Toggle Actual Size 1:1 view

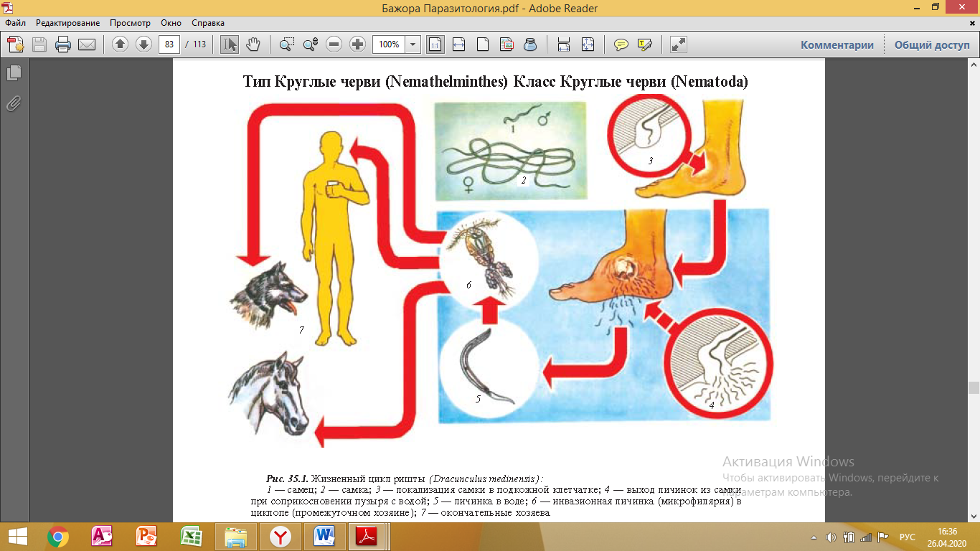pyautogui.click(x=435, y=44)
